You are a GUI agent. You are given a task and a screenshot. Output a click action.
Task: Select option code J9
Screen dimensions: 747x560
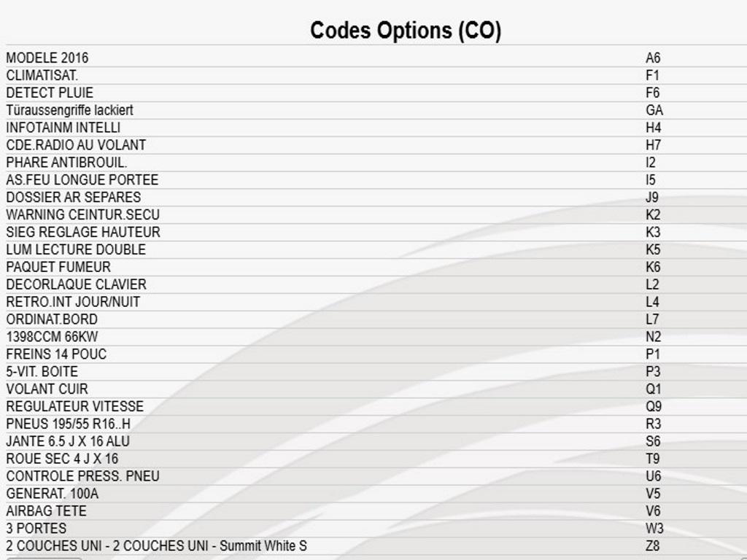point(652,198)
